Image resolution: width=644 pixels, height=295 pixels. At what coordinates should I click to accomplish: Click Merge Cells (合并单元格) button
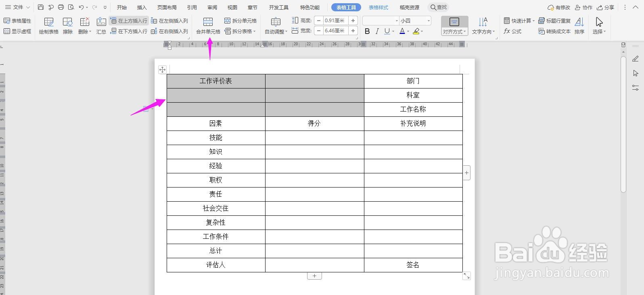click(208, 26)
